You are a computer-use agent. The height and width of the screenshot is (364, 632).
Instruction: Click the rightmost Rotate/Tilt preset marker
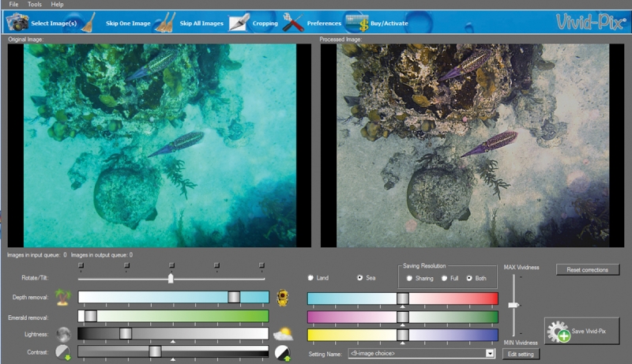click(x=261, y=265)
